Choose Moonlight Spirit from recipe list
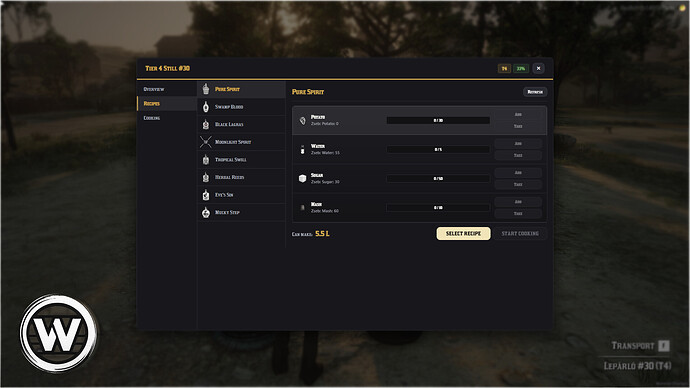Viewport: 690px width, 388px height. [x=241, y=142]
